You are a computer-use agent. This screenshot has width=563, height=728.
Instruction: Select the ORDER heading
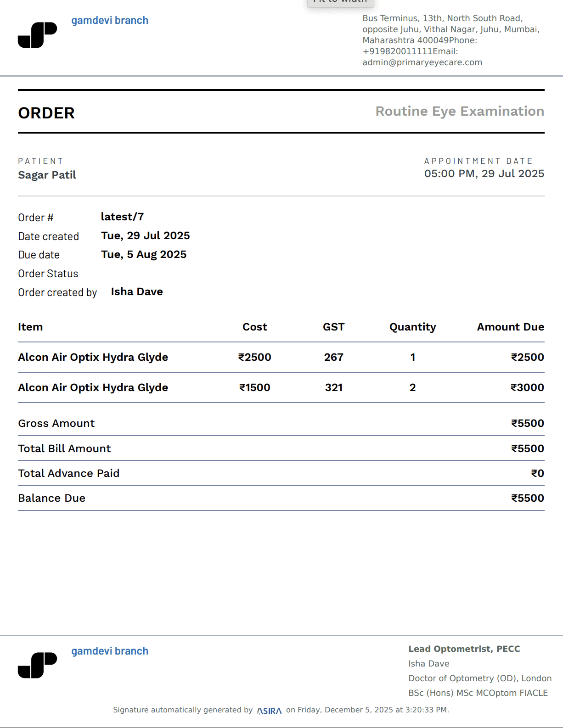pos(46,113)
